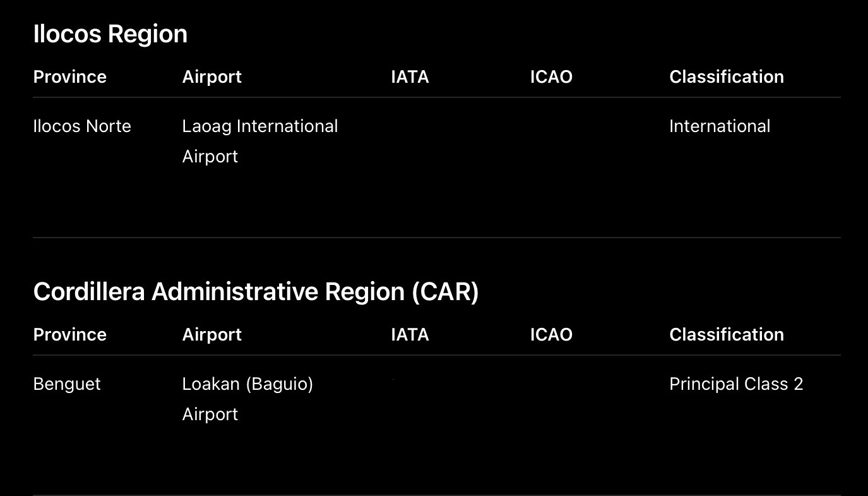Select the IATA header in Ilocos Region table

click(410, 77)
